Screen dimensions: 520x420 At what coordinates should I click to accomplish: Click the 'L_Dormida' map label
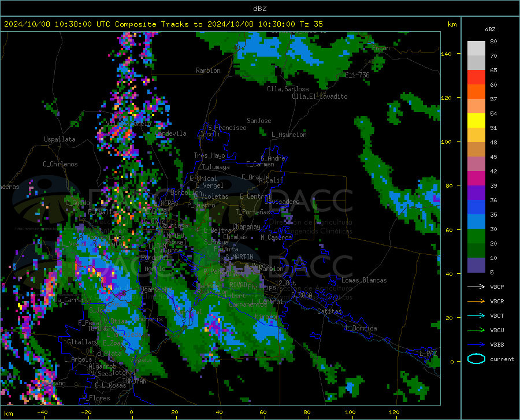(361, 328)
